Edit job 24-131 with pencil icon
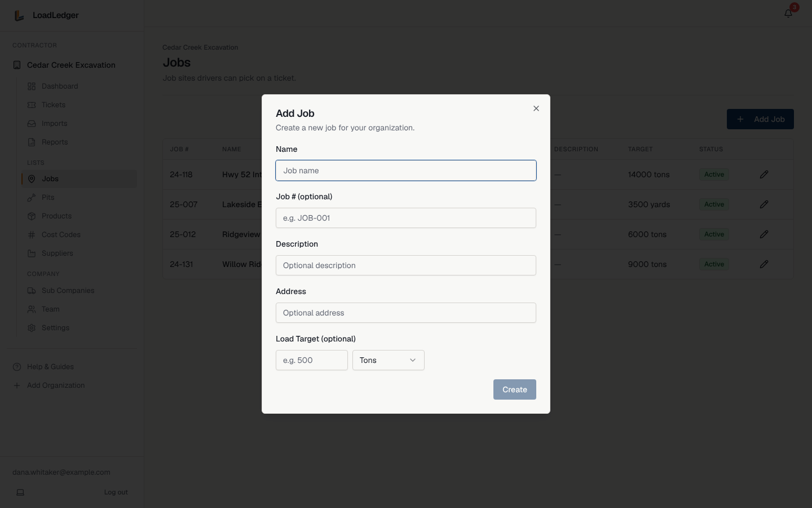Screen dimensions: 812x508 click(764, 264)
